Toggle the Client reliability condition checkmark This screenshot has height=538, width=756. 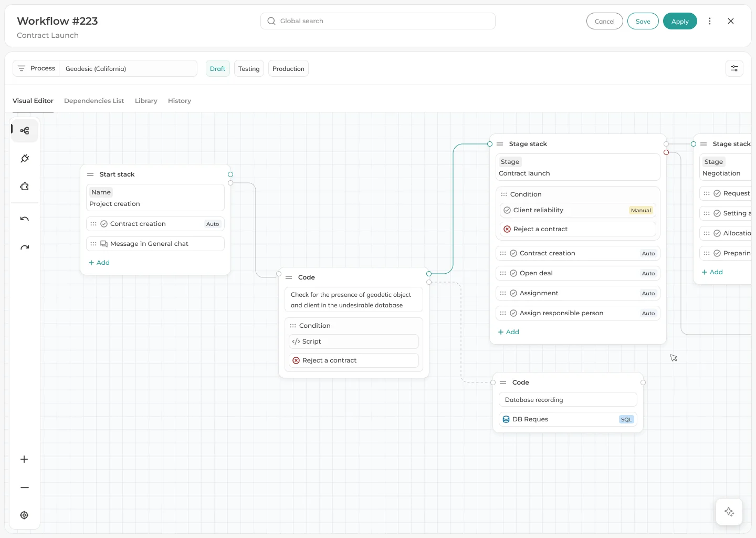[x=507, y=210]
